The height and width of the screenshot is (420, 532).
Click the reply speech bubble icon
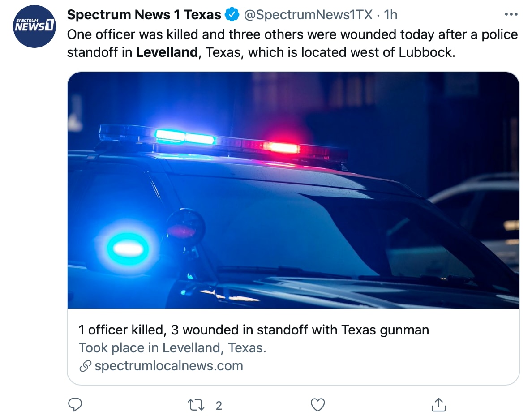point(75,405)
